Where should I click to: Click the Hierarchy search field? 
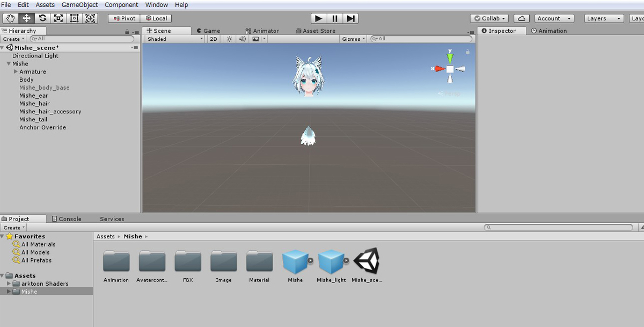[x=82, y=39]
